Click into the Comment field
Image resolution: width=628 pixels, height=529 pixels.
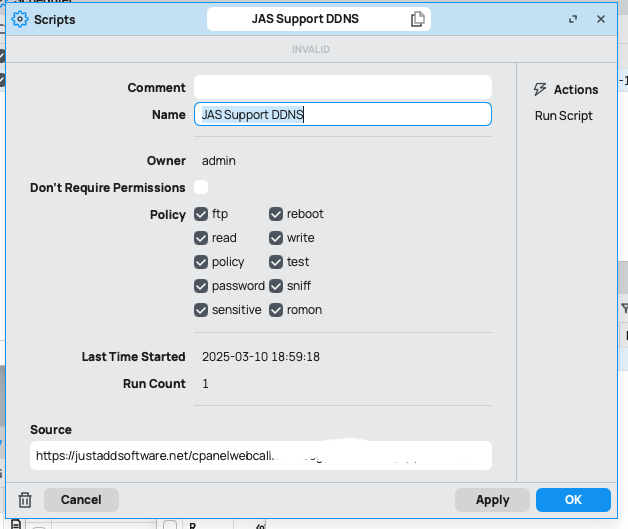click(x=342, y=87)
